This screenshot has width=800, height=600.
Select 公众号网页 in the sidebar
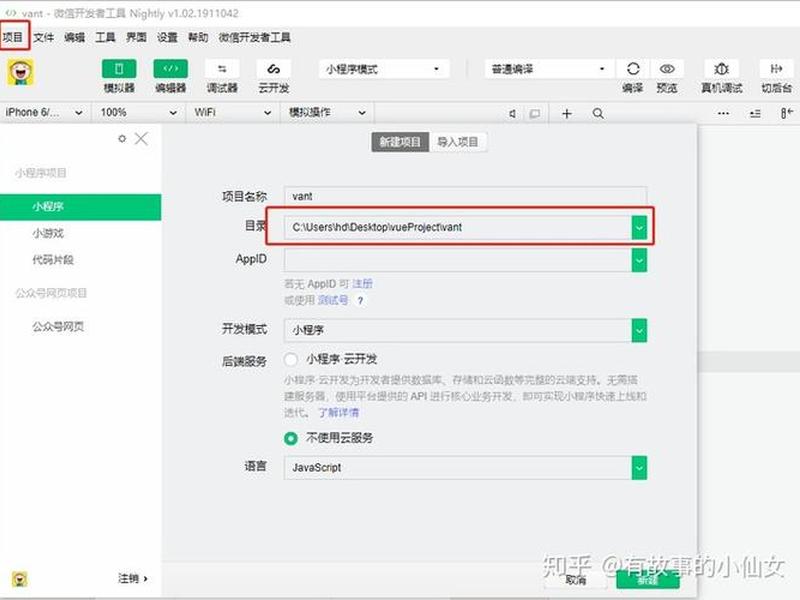[58, 327]
